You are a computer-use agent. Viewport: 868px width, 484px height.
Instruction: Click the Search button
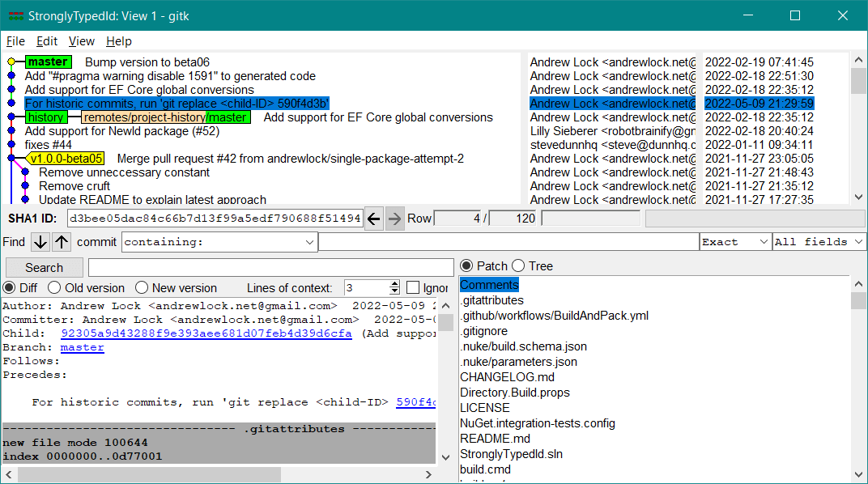point(45,268)
